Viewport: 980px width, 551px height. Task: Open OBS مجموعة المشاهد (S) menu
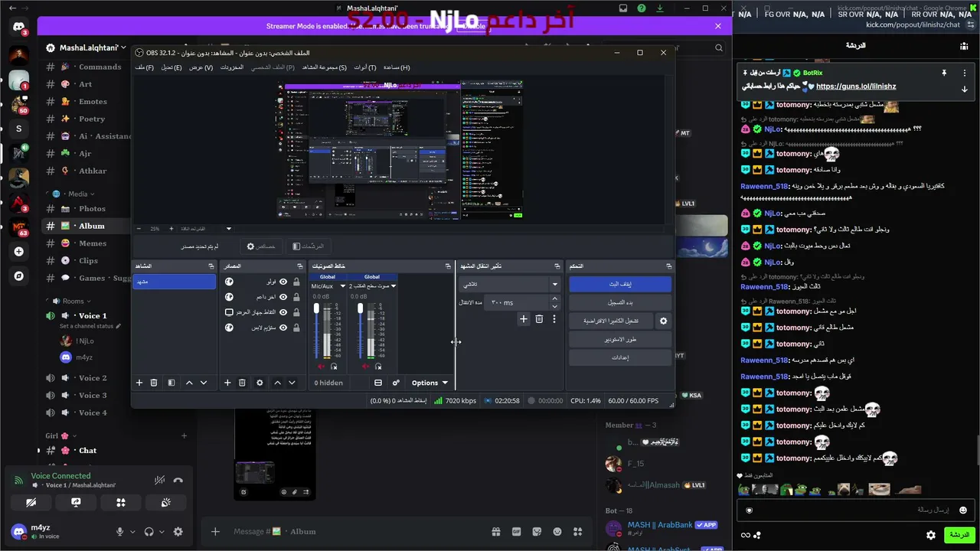[325, 67]
